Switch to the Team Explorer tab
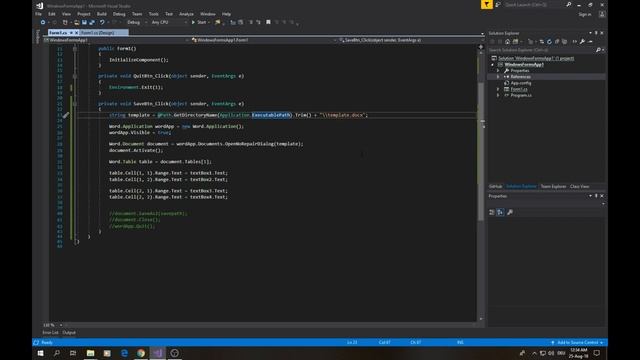Viewport: 640px width, 360px height. 553,187
